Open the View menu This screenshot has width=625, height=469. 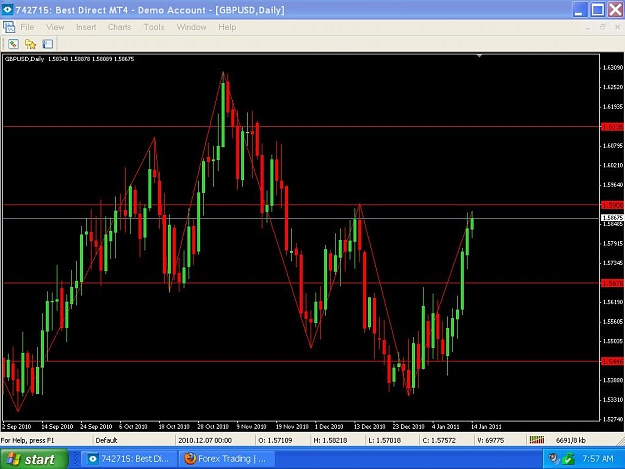coord(55,27)
